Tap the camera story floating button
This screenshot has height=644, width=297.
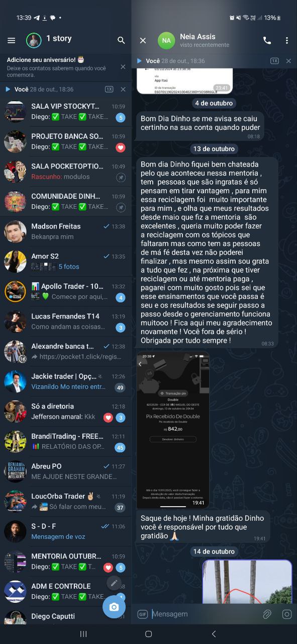(114, 607)
